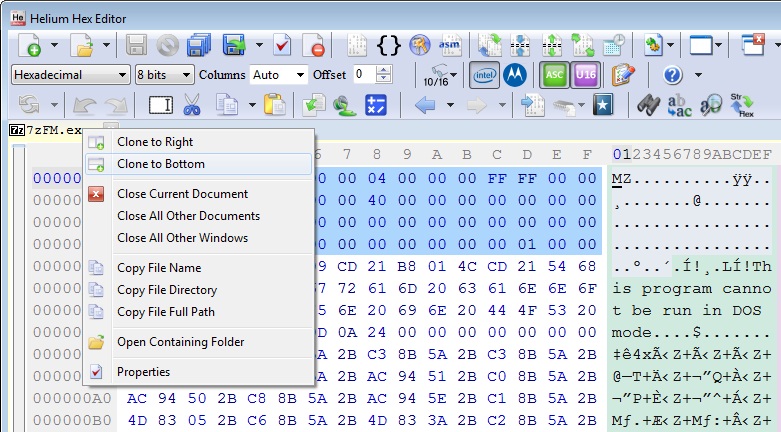The height and width of the screenshot is (432, 781).
Task: Click the close windows red X icon
Action: click(x=753, y=45)
